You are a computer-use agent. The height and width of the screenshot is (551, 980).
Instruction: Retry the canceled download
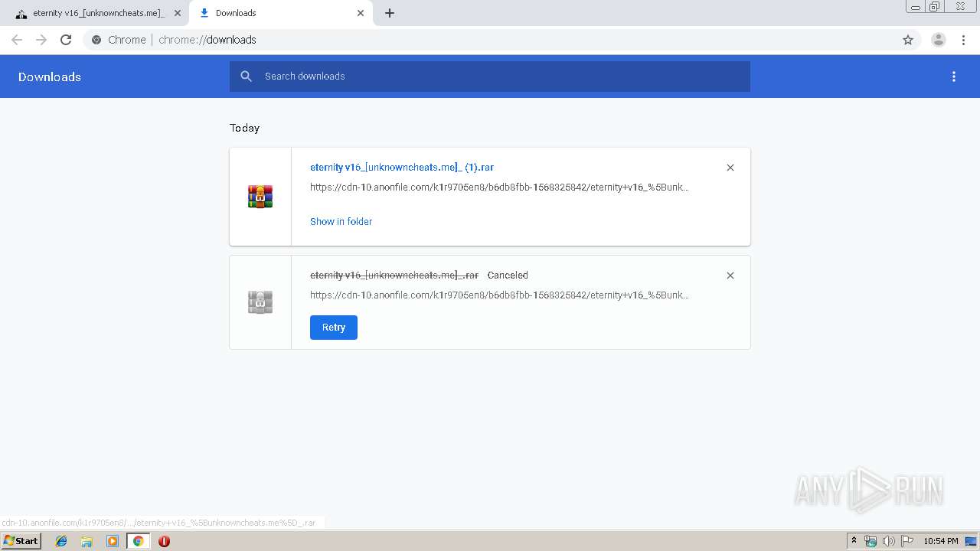point(334,328)
